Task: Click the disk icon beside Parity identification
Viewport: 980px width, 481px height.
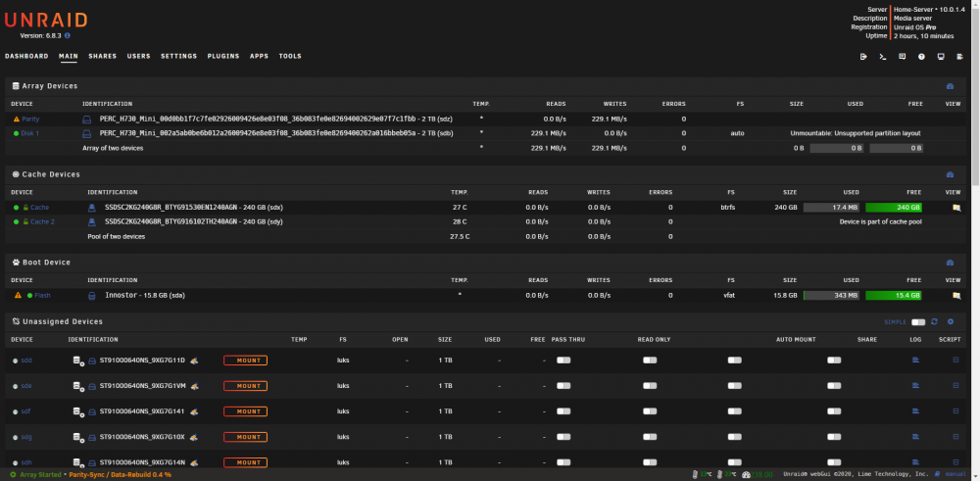Action: [x=87, y=119]
